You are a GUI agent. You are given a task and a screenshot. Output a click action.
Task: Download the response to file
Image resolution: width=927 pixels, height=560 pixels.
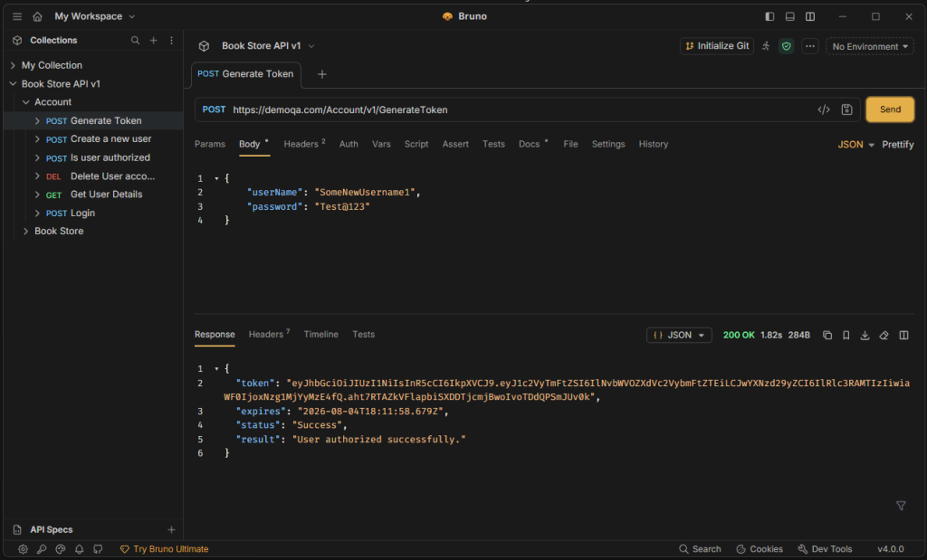click(865, 335)
